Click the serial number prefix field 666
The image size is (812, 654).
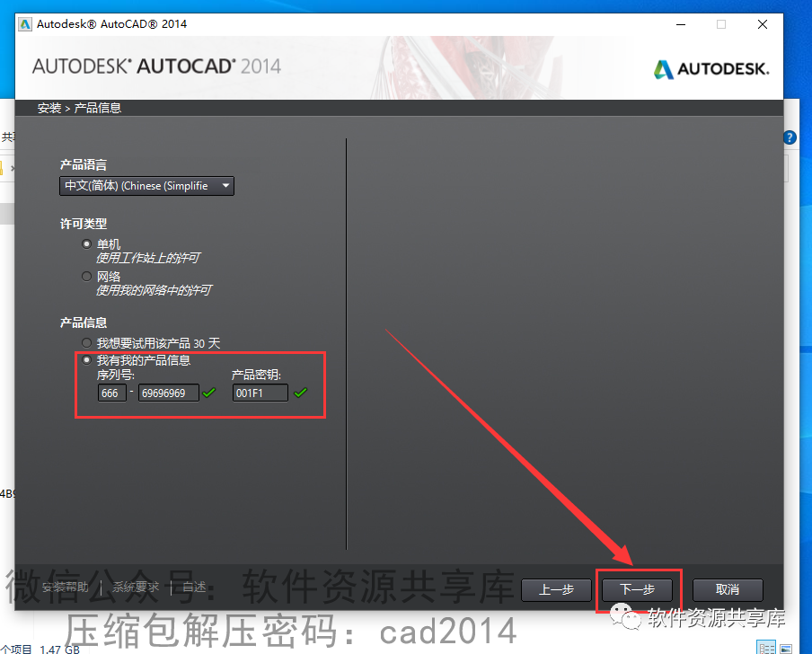(x=112, y=393)
